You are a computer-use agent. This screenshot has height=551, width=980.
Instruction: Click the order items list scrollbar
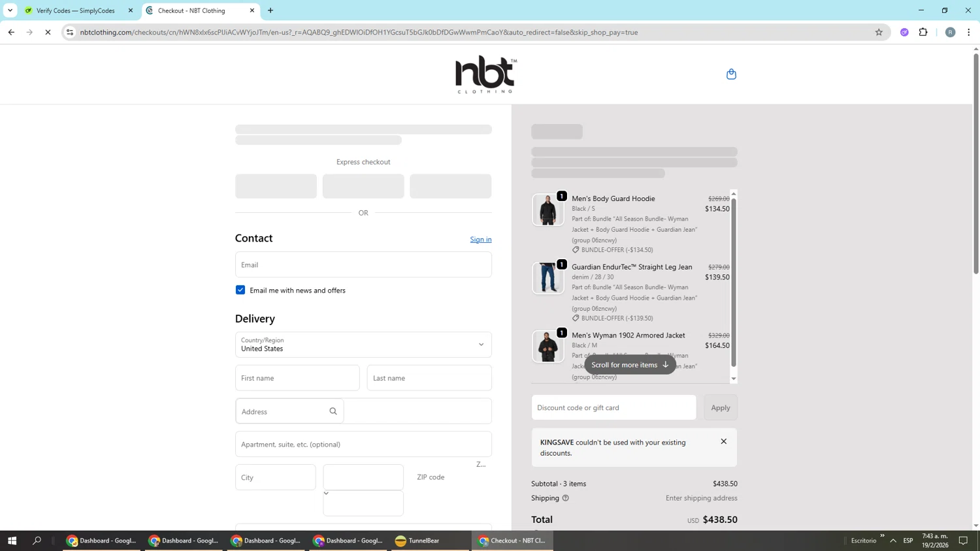point(734,282)
